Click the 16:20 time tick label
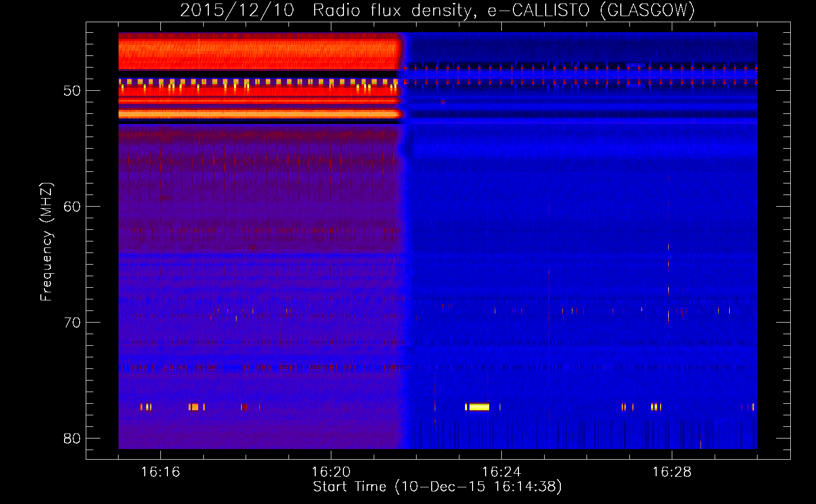The height and width of the screenshot is (504, 816). click(x=331, y=472)
